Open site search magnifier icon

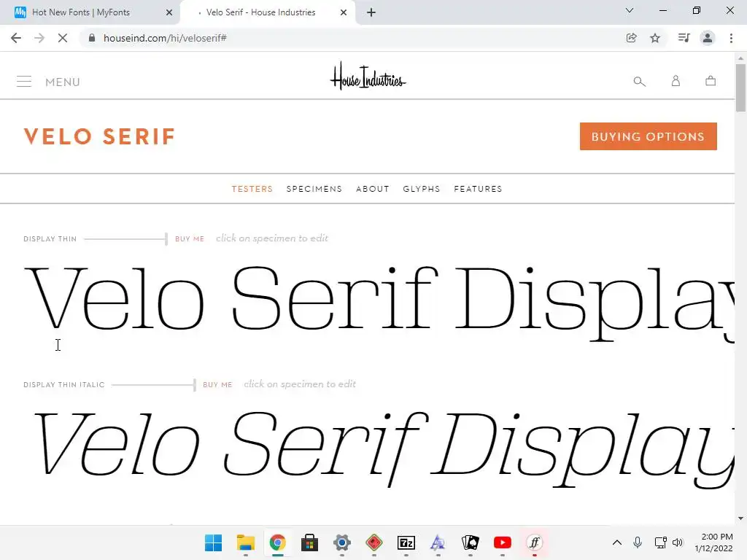(x=639, y=82)
